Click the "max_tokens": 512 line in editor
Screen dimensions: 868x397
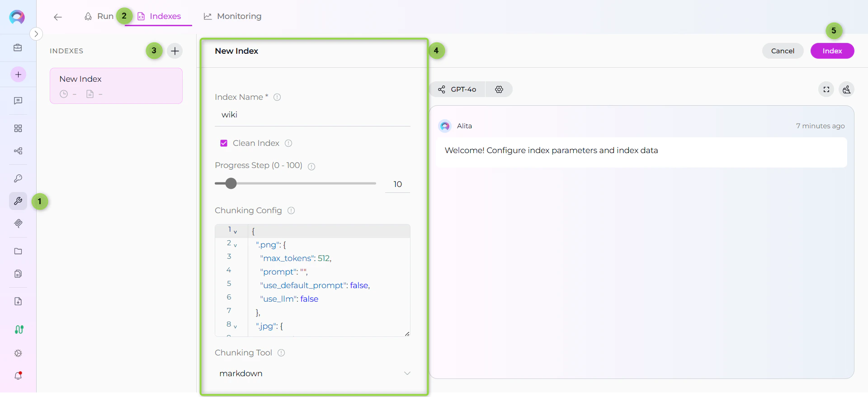click(x=296, y=258)
